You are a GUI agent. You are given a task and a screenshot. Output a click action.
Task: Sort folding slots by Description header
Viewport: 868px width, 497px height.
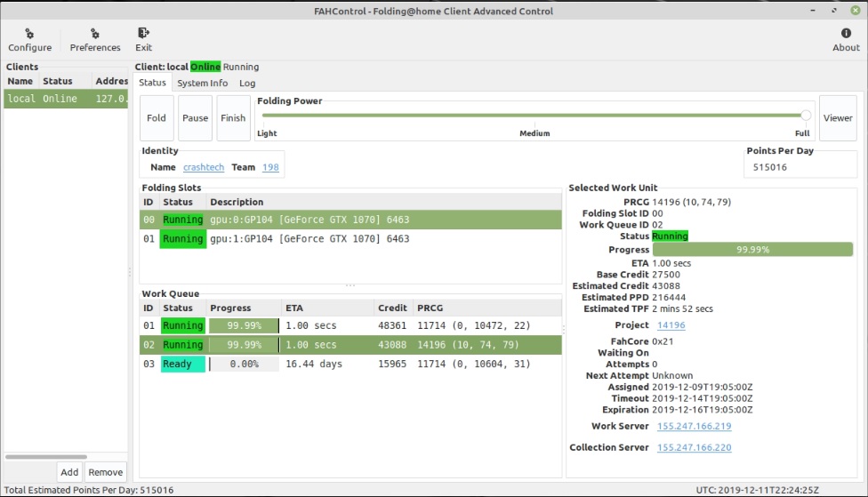[x=383, y=202]
